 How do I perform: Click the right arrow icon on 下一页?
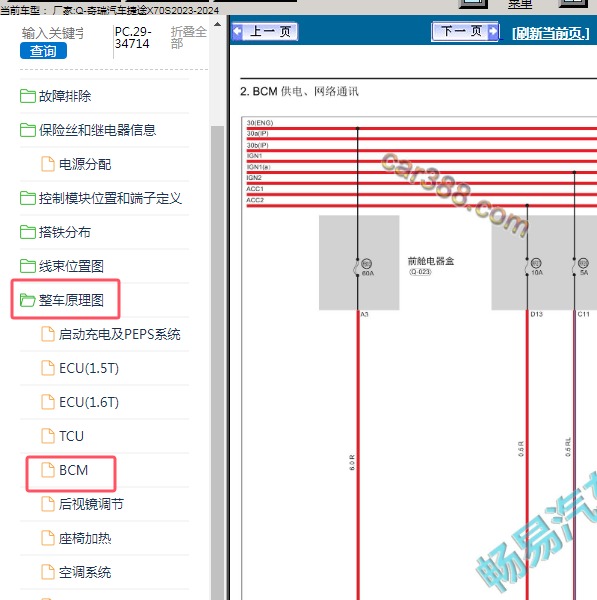(493, 31)
